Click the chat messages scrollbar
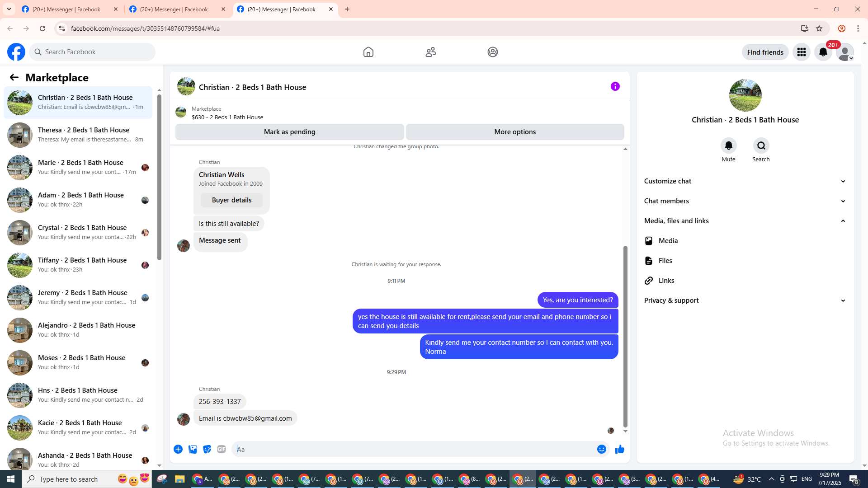Image resolution: width=868 pixels, height=488 pixels. (x=625, y=336)
